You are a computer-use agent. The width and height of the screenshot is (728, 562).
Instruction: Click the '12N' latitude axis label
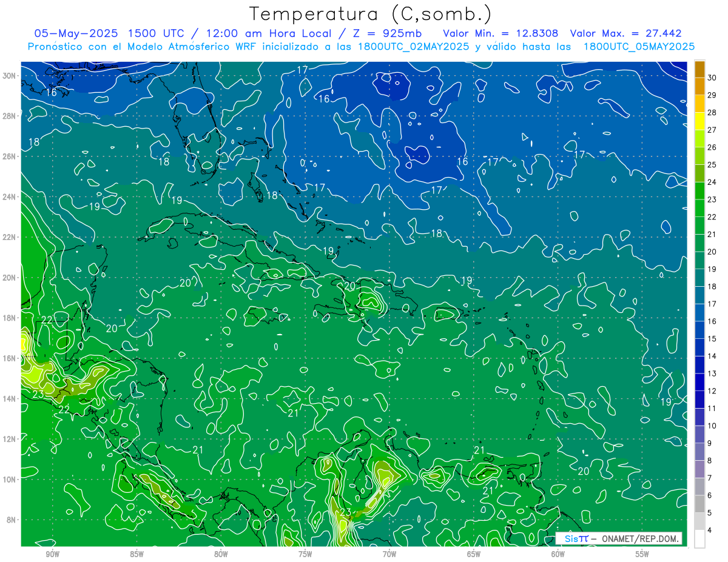[x=10, y=439]
